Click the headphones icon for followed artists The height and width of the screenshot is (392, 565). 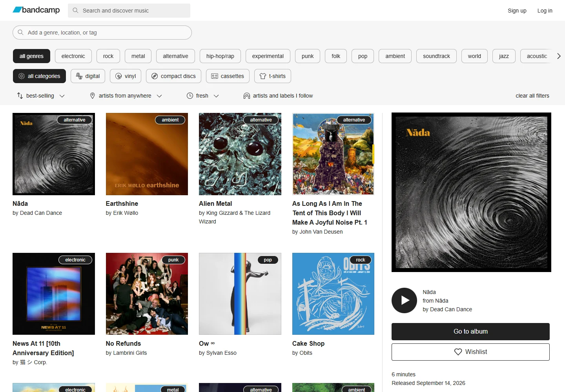coord(247,96)
